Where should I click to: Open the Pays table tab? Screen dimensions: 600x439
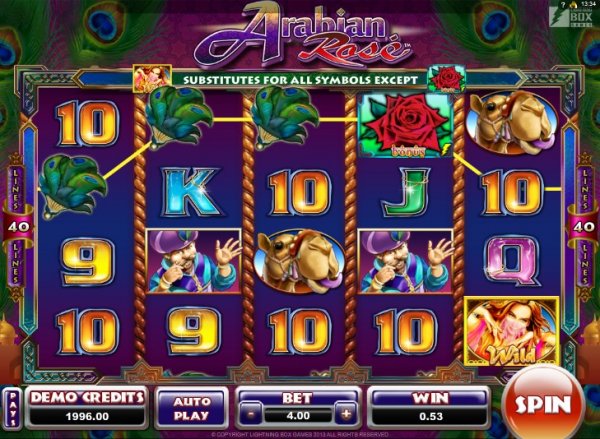click(x=13, y=408)
